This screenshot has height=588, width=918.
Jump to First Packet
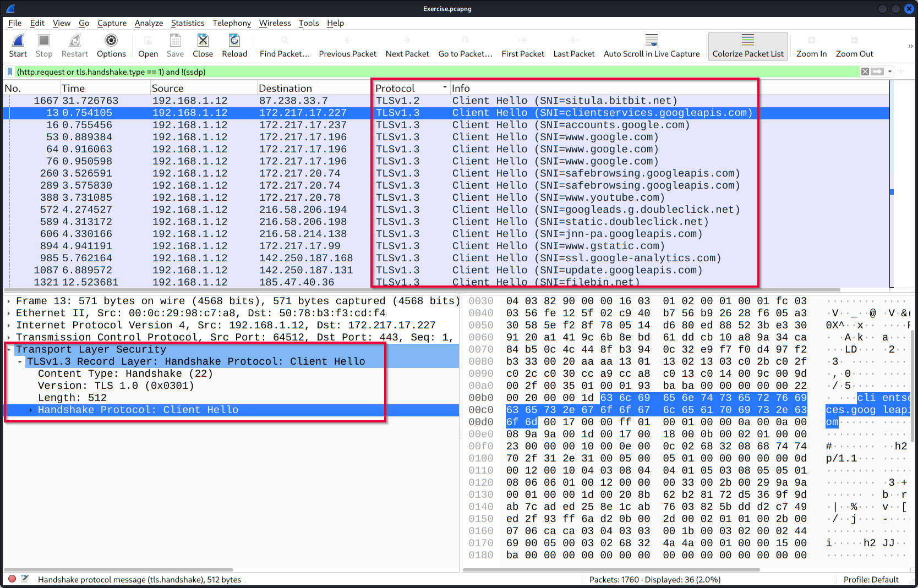pyautogui.click(x=523, y=46)
